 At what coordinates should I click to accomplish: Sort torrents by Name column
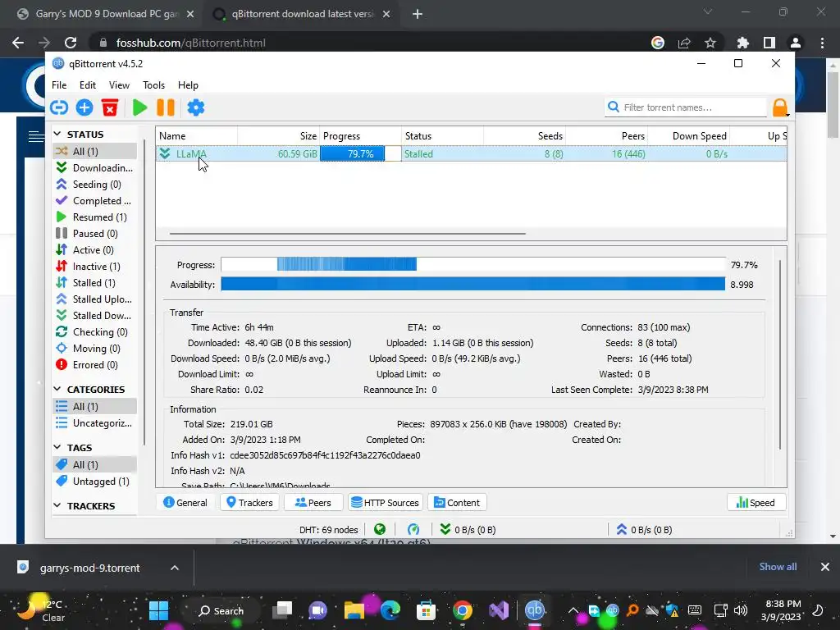click(x=197, y=136)
